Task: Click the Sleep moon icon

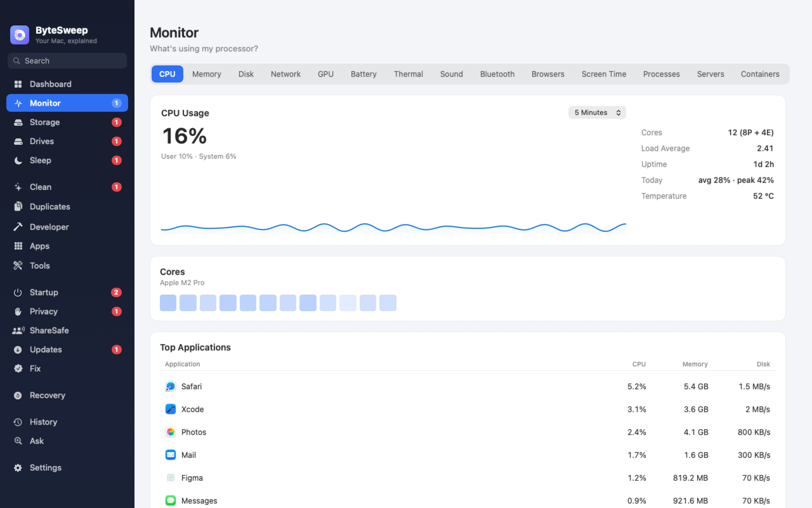Action: 18,161
